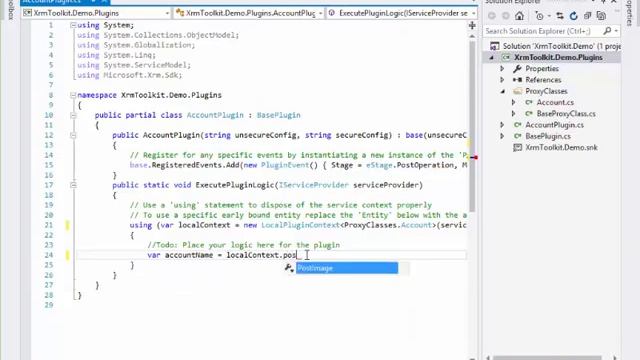Select Account.cs in Solution Explorer

(555, 102)
